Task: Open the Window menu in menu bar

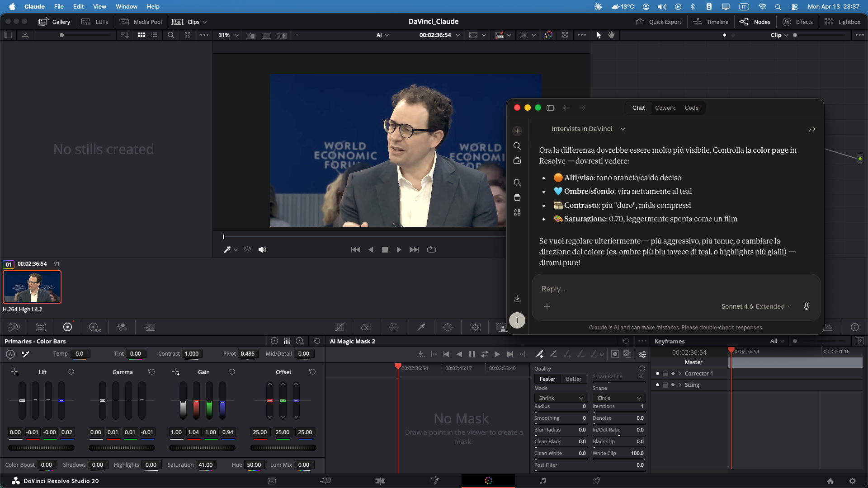Action: (126, 6)
